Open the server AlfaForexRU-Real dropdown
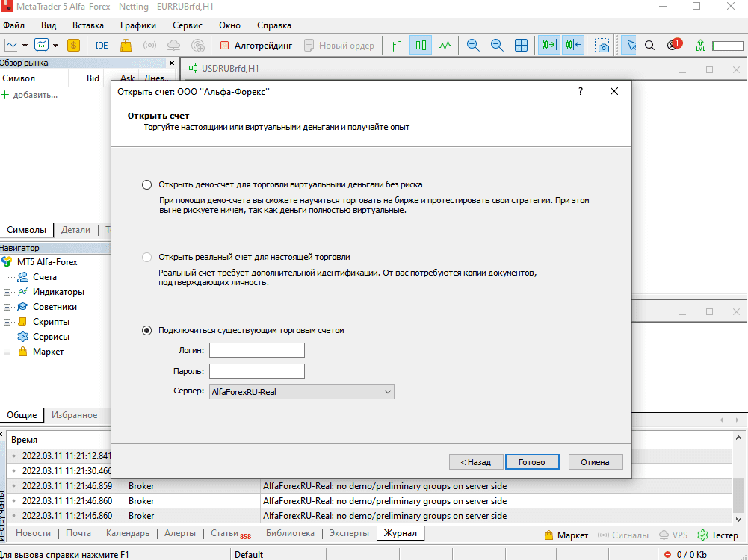Image resolution: width=748 pixels, height=560 pixels. (302, 391)
